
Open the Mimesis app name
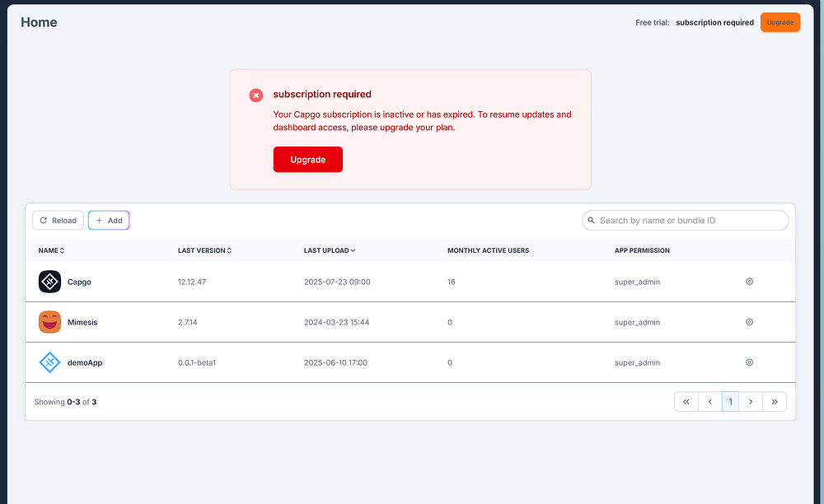(82, 322)
